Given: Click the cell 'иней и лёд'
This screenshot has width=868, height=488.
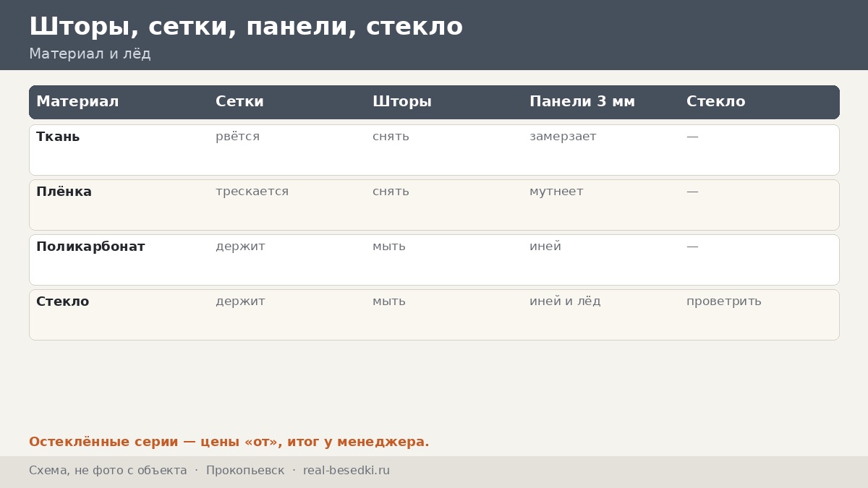Looking at the screenshot, I should pos(565,301).
